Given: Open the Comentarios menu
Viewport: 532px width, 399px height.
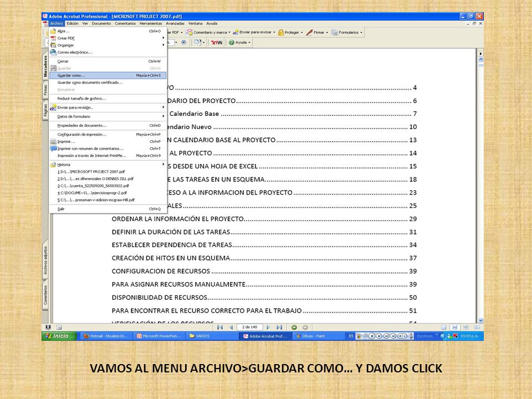Looking at the screenshot, I should 125,23.
